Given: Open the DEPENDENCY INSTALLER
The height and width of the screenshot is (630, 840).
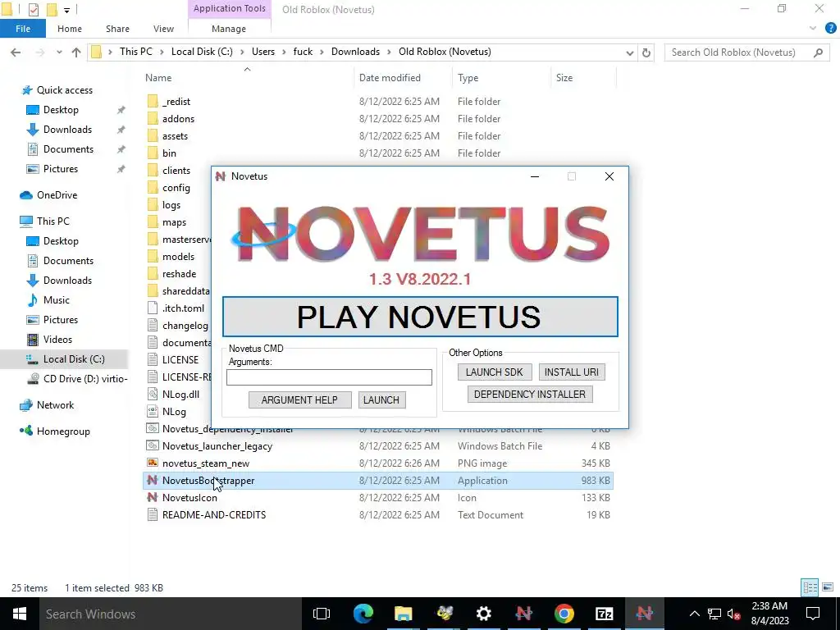Looking at the screenshot, I should pyautogui.click(x=530, y=395).
